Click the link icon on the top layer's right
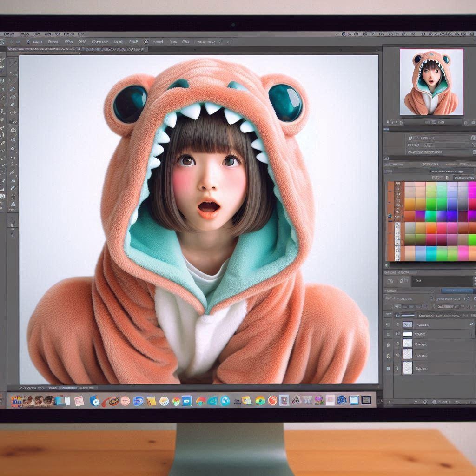The image size is (476, 476). coord(471,324)
